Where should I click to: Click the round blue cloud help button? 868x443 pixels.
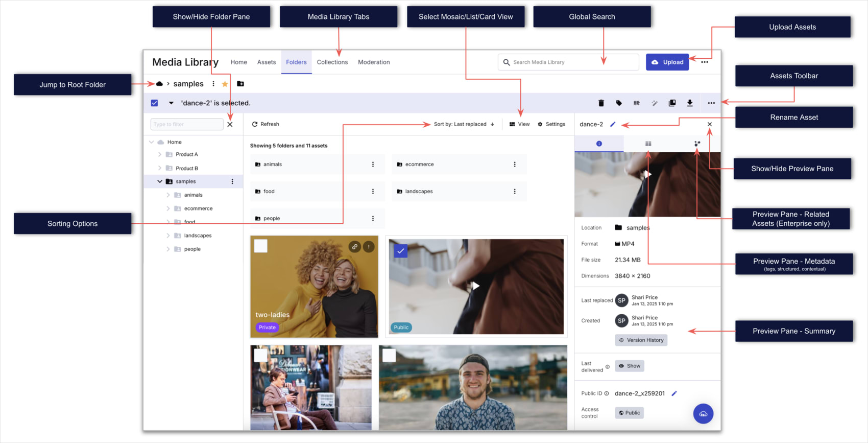click(703, 414)
